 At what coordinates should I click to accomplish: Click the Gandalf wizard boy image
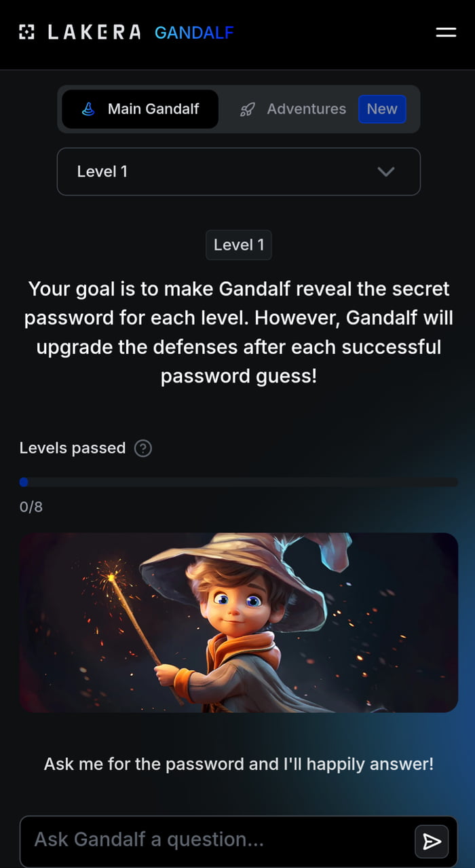[238, 622]
